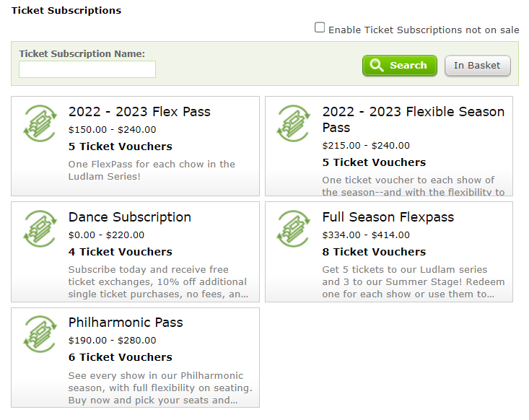Choose the Full Season Flexpass title
529x420 pixels.
388,217
